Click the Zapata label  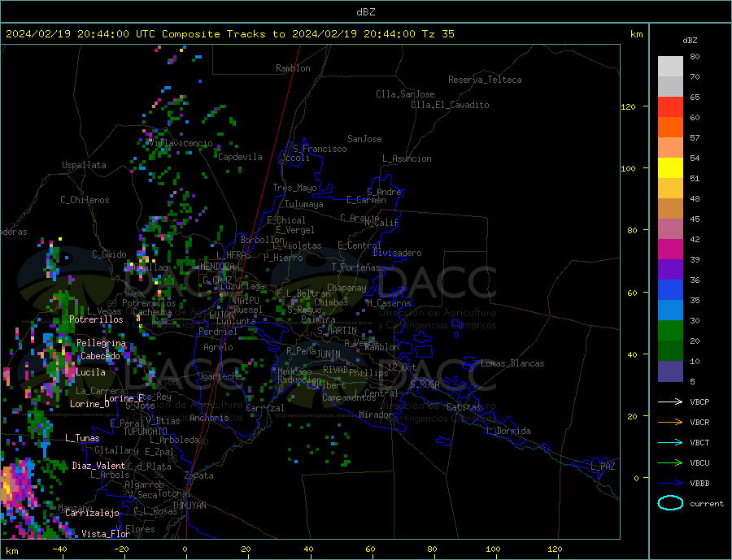point(199,475)
